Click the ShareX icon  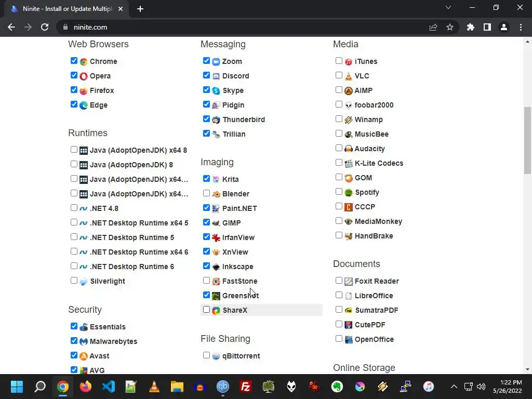(216, 311)
